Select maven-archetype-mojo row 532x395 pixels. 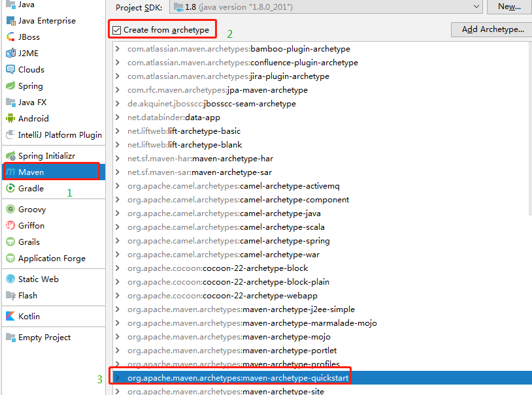tap(321, 337)
